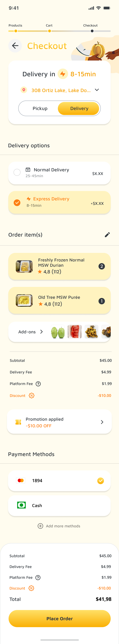
Task: Click the edit pencil for order items
Action: [107, 235]
